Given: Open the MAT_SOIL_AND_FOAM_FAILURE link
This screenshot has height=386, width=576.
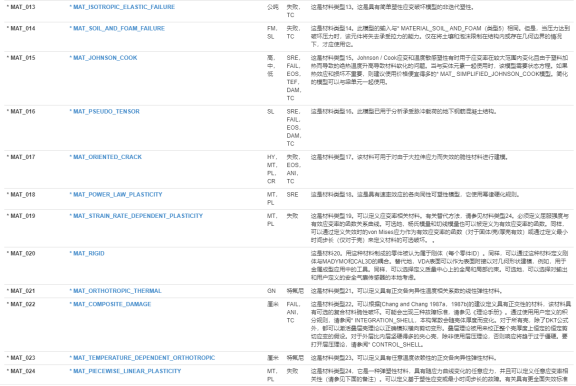Looking at the screenshot, I should [x=117, y=28].
